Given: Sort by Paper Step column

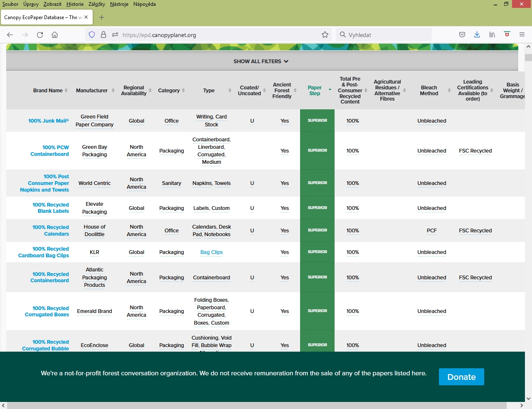Looking at the screenshot, I should point(319,91).
